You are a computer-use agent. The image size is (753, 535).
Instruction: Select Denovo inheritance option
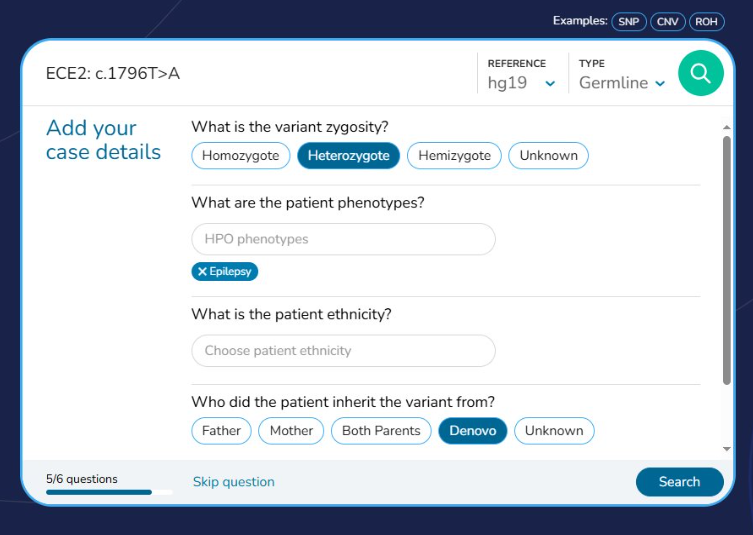473,431
